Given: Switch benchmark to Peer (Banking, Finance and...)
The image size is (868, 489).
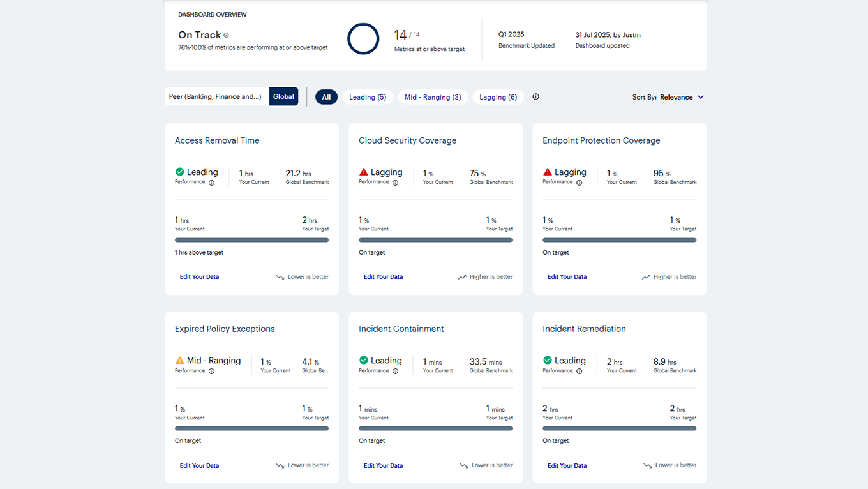Looking at the screenshot, I should [x=216, y=97].
